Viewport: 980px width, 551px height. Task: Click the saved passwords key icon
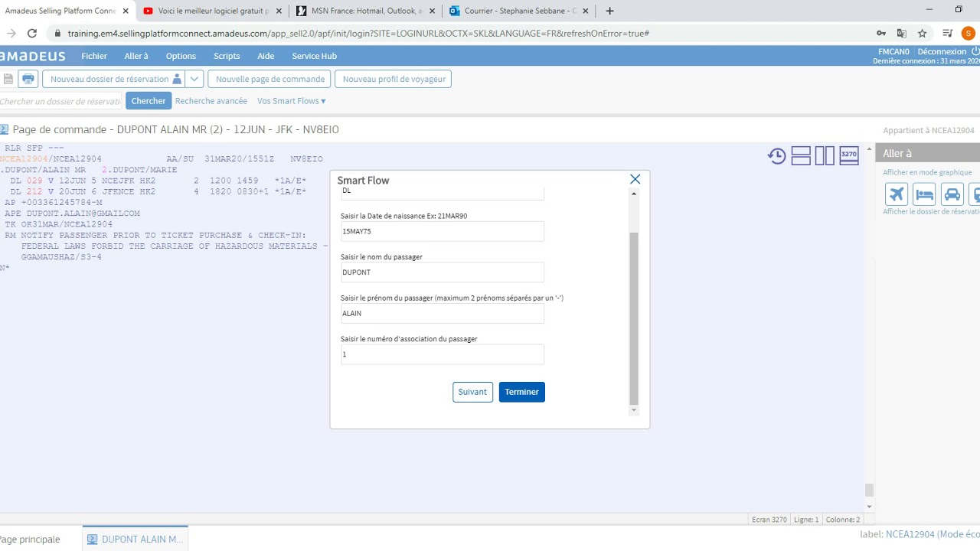881,34
